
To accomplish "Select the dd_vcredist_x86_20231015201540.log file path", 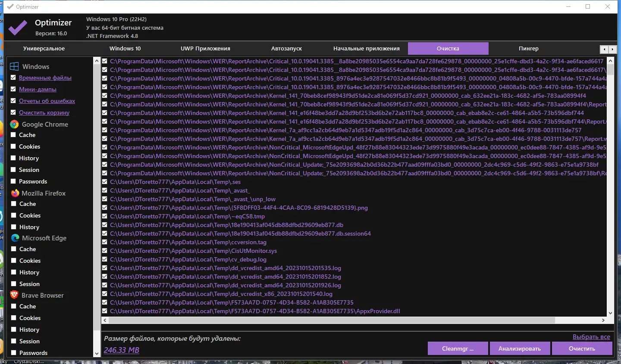I will click(221, 294).
